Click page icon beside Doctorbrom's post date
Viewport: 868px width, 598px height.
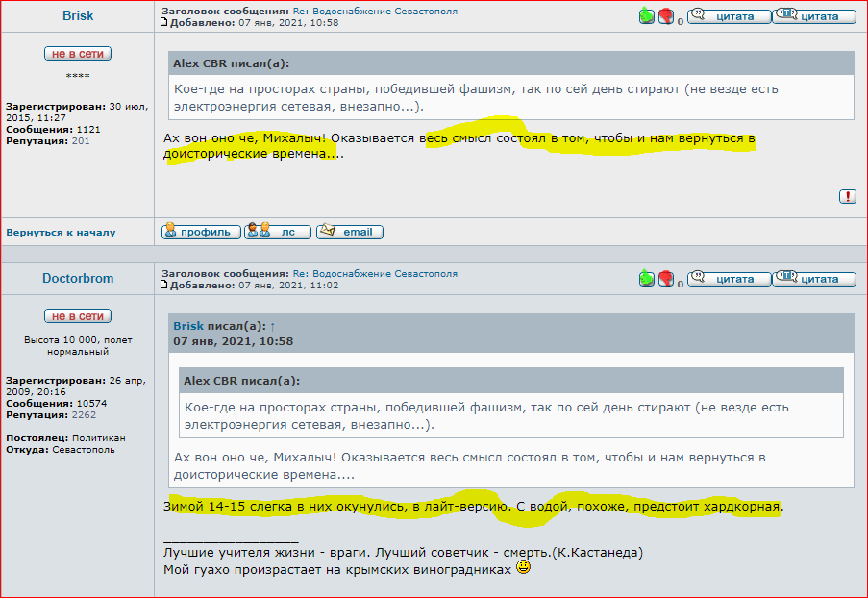click(163, 285)
